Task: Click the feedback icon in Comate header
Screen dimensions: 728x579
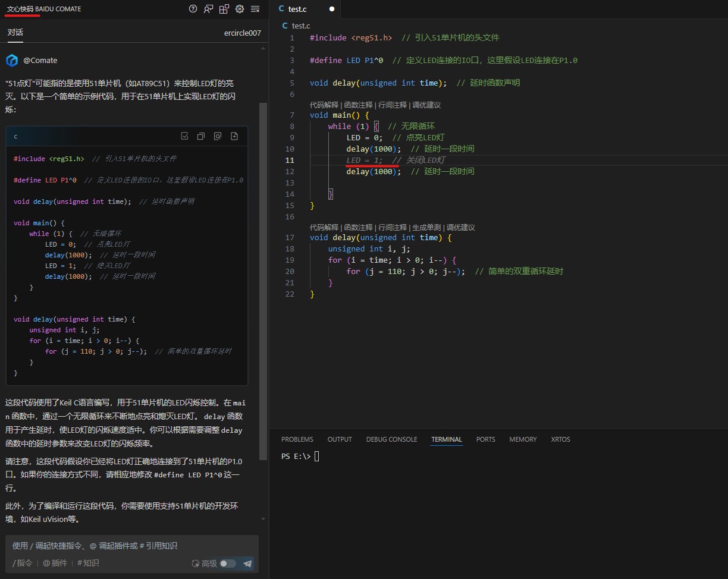Action: click(208, 9)
